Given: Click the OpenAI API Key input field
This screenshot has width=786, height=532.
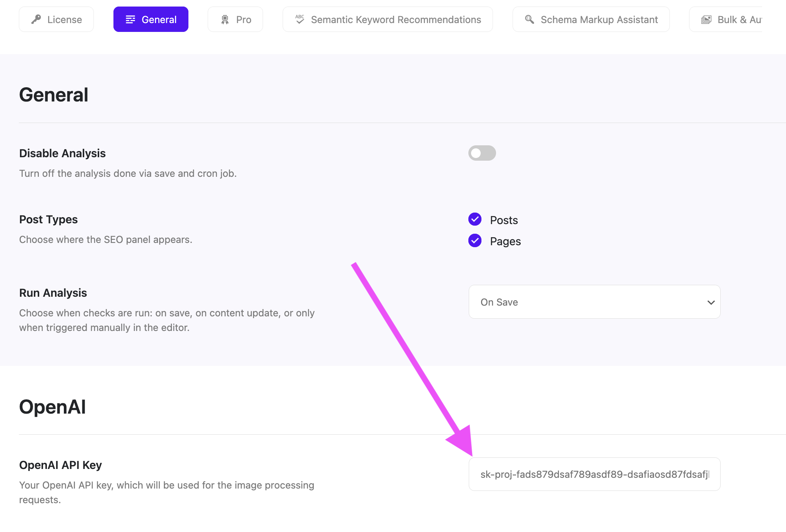Looking at the screenshot, I should [x=594, y=474].
